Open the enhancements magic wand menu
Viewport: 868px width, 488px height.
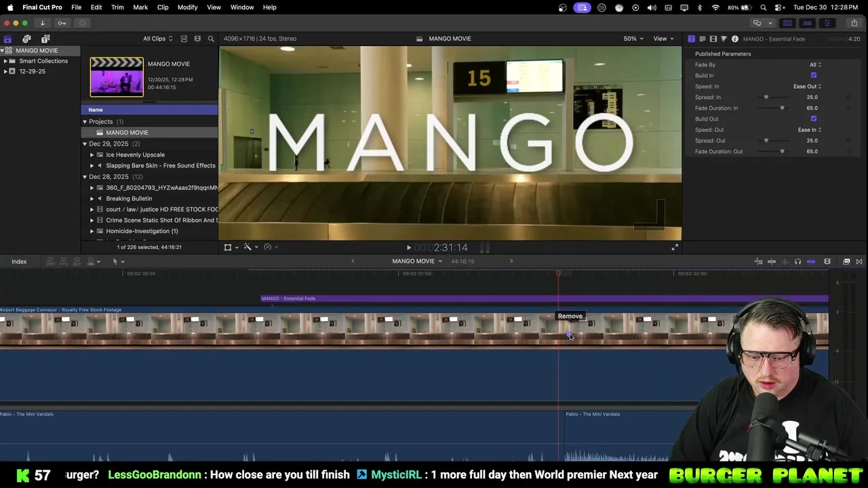[x=248, y=247]
